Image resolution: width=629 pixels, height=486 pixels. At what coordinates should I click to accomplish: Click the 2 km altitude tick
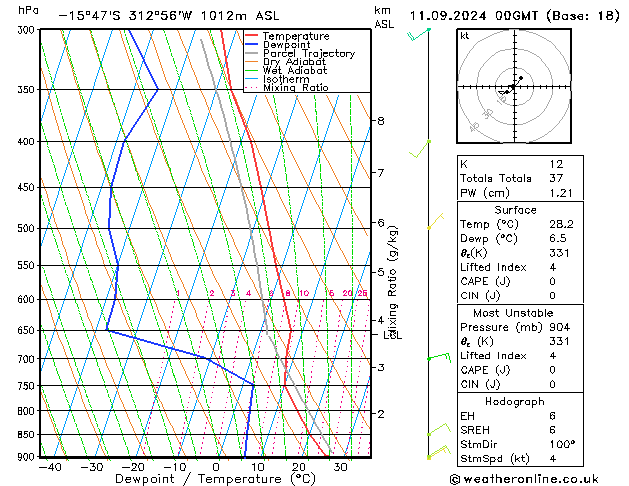pos(381,413)
